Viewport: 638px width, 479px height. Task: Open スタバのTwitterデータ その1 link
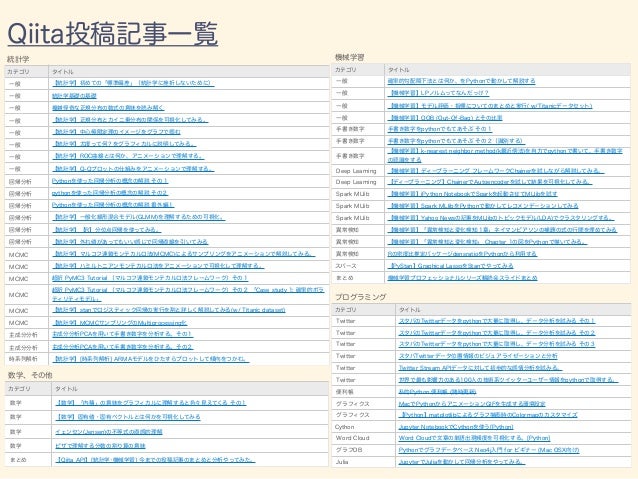tap(497, 321)
